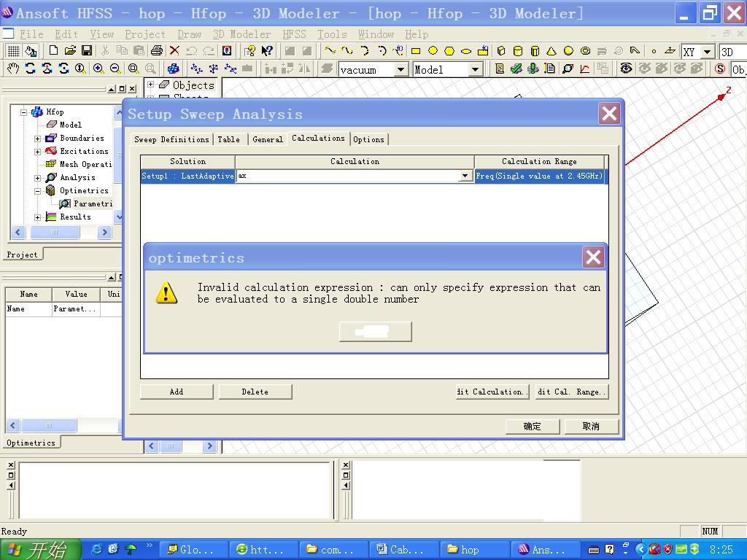The image size is (747, 560).
Task: Click the Freq calculation range cell
Action: point(539,176)
